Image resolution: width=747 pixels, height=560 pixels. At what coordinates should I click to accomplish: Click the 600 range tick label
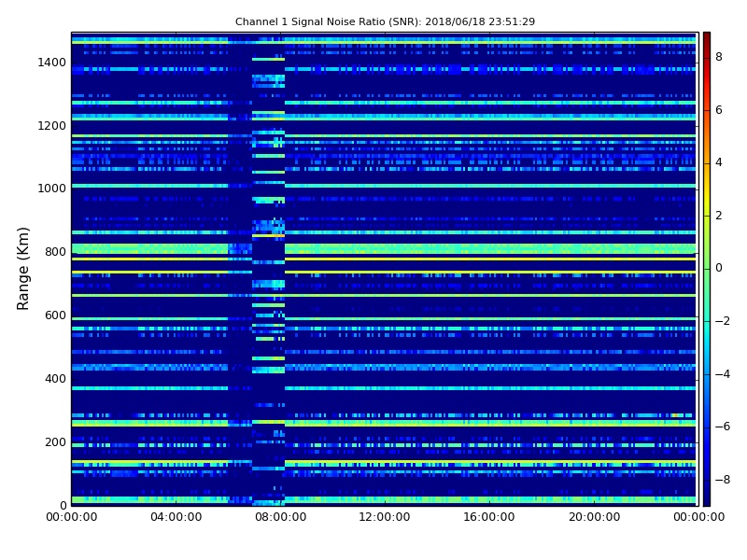coord(55,315)
